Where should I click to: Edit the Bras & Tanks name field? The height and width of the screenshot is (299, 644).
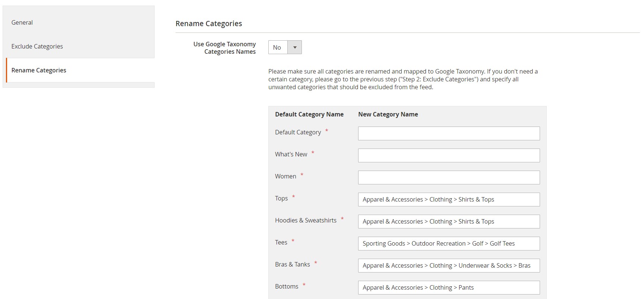(x=449, y=265)
